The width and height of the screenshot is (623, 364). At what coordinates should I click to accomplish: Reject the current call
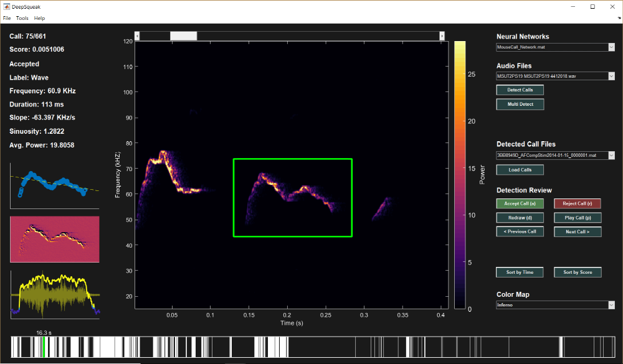[x=577, y=203]
